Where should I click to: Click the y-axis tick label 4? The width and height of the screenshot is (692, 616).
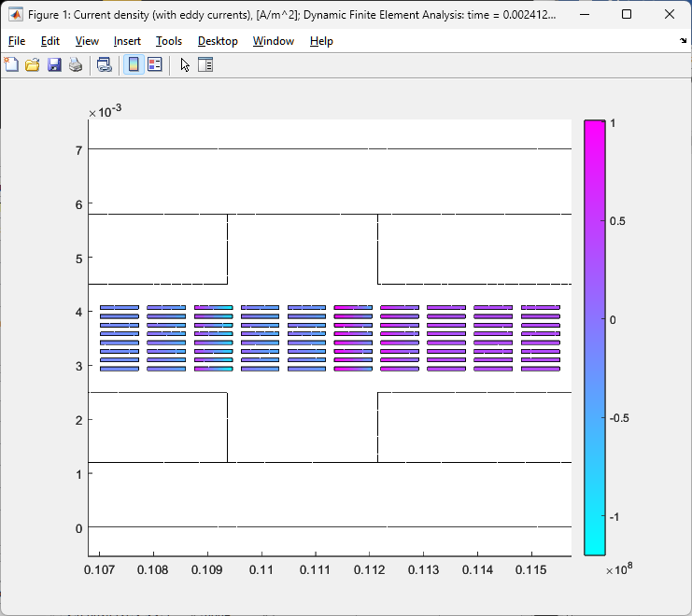coord(79,312)
